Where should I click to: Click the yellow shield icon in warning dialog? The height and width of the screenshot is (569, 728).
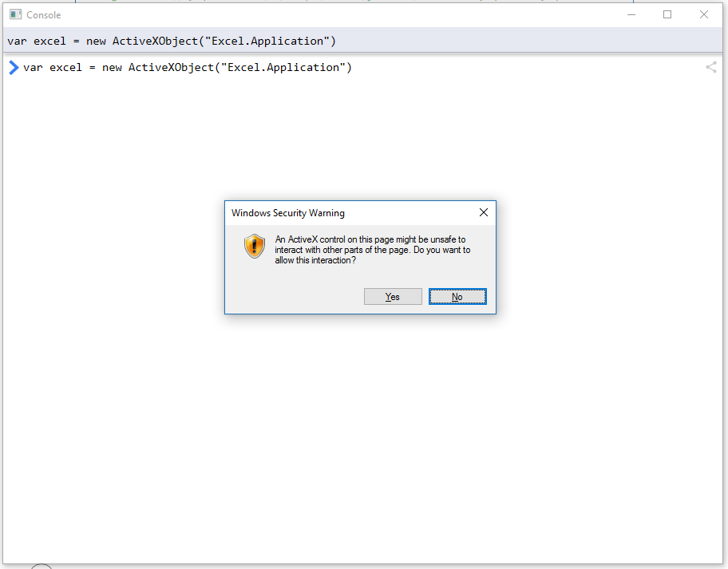click(x=254, y=246)
